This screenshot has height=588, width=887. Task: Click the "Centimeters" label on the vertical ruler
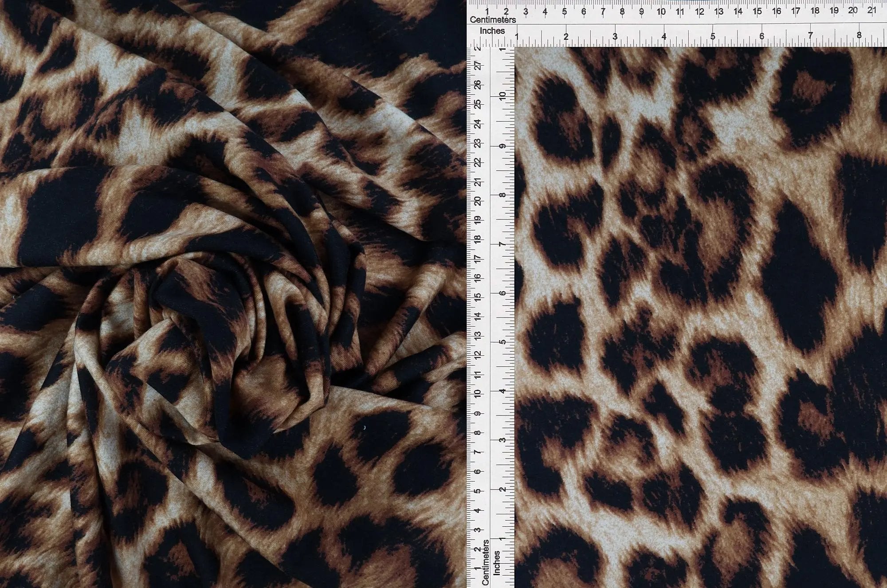[x=485, y=562]
